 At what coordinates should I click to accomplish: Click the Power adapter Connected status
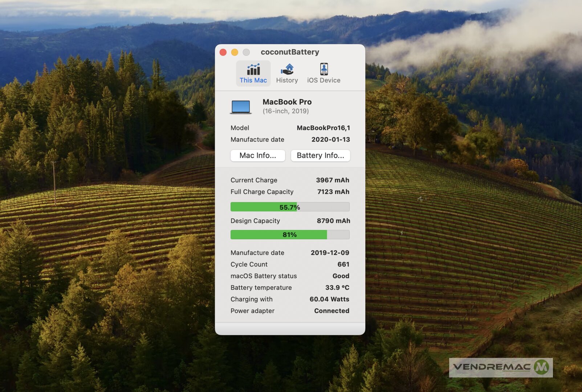(x=331, y=311)
